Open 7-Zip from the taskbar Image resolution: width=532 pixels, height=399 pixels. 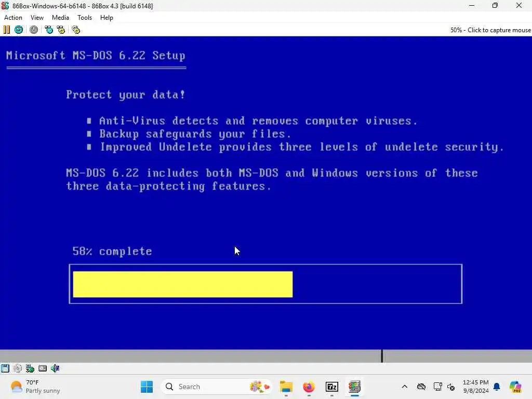pyautogui.click(x=332, y=387)
